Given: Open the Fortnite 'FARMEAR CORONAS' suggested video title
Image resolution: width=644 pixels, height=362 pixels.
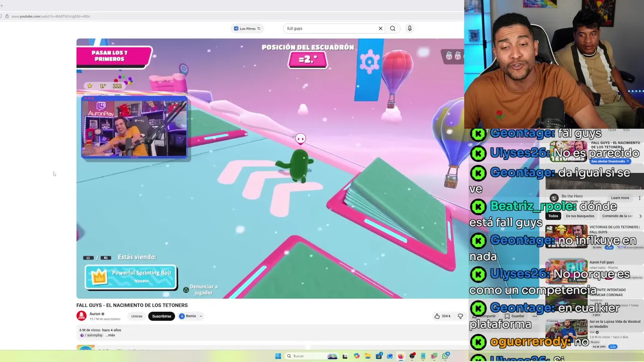Looking at the screenshot, I should 609,292.
